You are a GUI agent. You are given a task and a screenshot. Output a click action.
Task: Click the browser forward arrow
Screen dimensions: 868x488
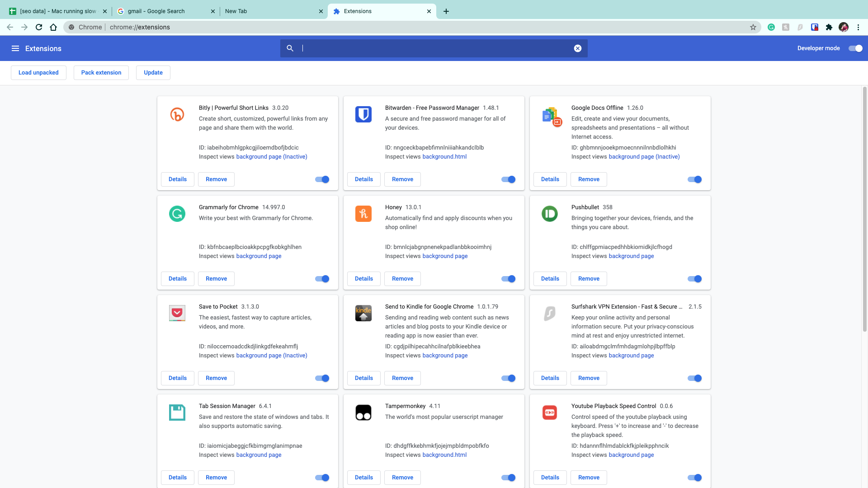(x=24, y=27)
